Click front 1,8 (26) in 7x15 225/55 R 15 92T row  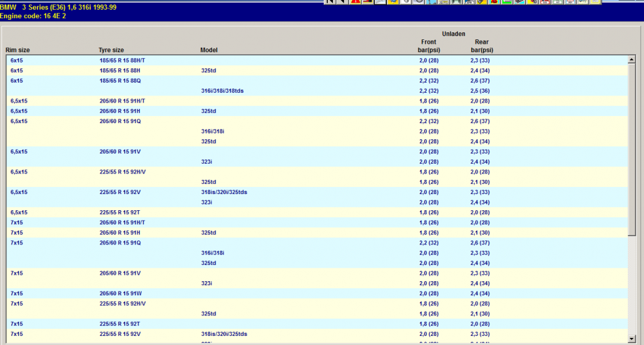click(x=429, y=324)
